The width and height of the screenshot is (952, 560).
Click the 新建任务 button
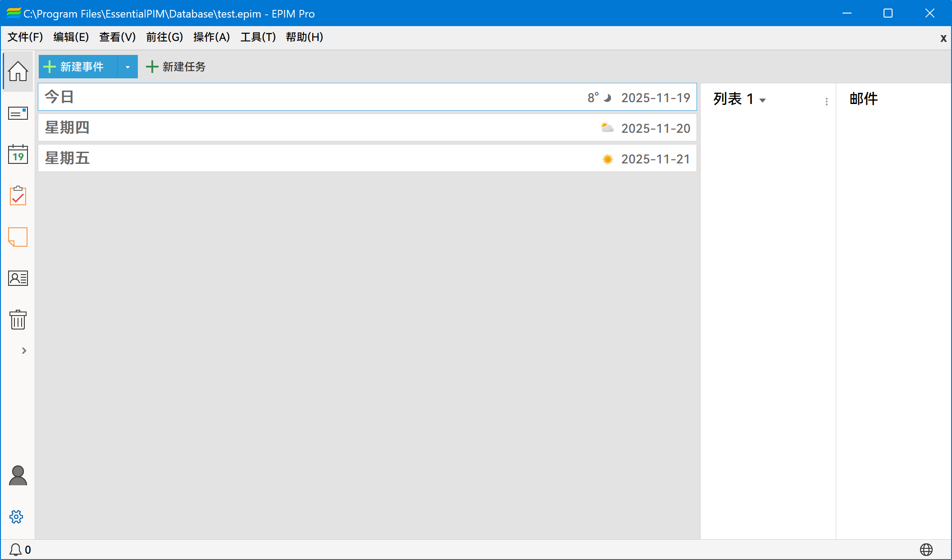(176, 66)
